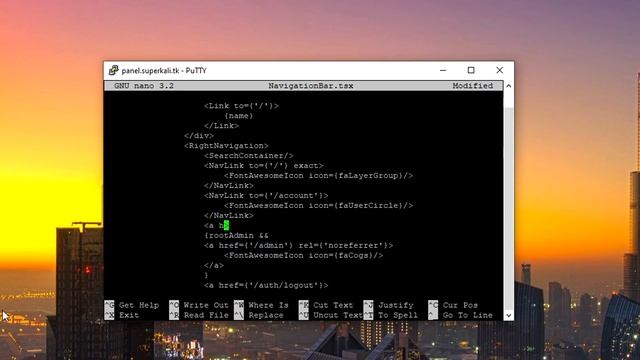Click the <SearchContainer/> line
This screenshot has height=360, width=640.
click(249, 156)
